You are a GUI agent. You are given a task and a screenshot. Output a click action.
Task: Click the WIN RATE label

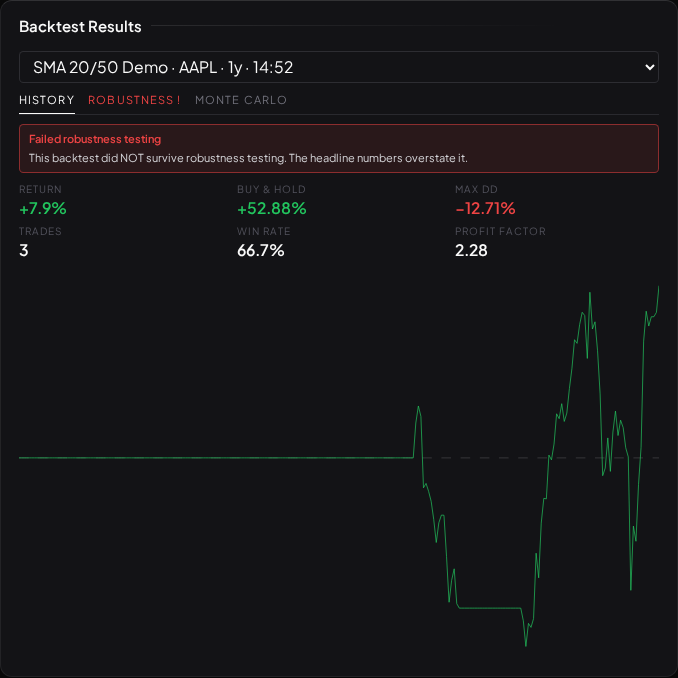click(x=263, y=231)
